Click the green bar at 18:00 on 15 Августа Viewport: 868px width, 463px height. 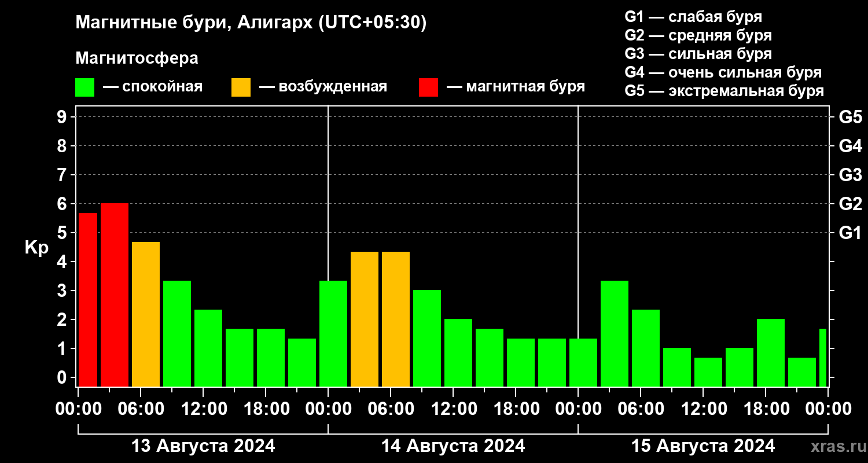(x=771, y=352)
